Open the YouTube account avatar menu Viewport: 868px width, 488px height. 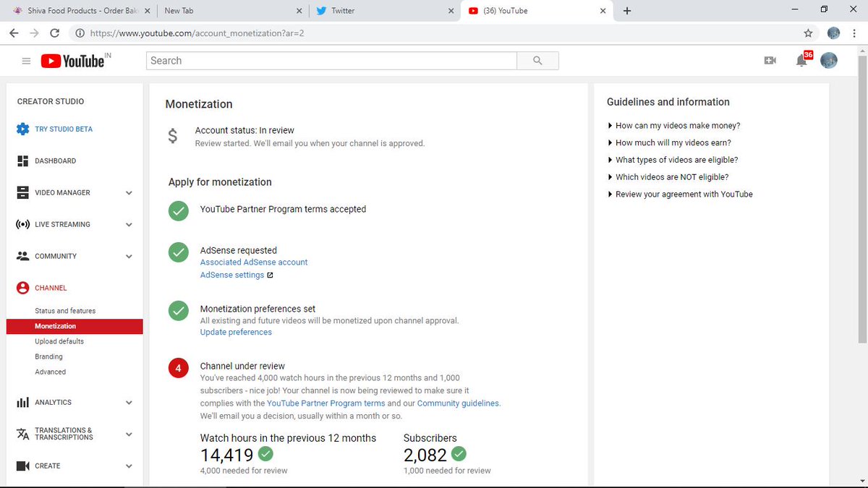[x=829, y=61]
